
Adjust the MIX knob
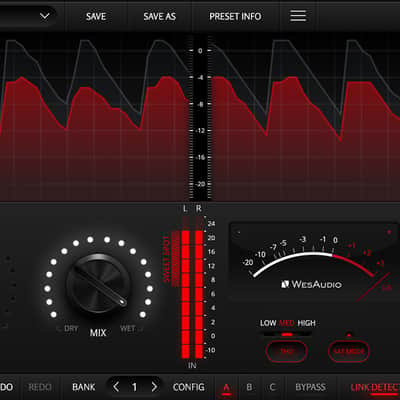(x=98, y=284)
